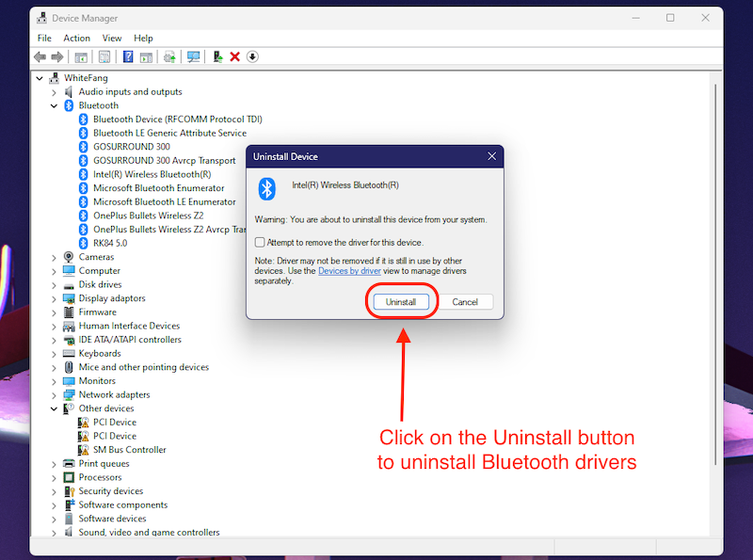Expand Audio inputs and outputs
The height and width of the screenshot is (560, 753).
[54, 92]
